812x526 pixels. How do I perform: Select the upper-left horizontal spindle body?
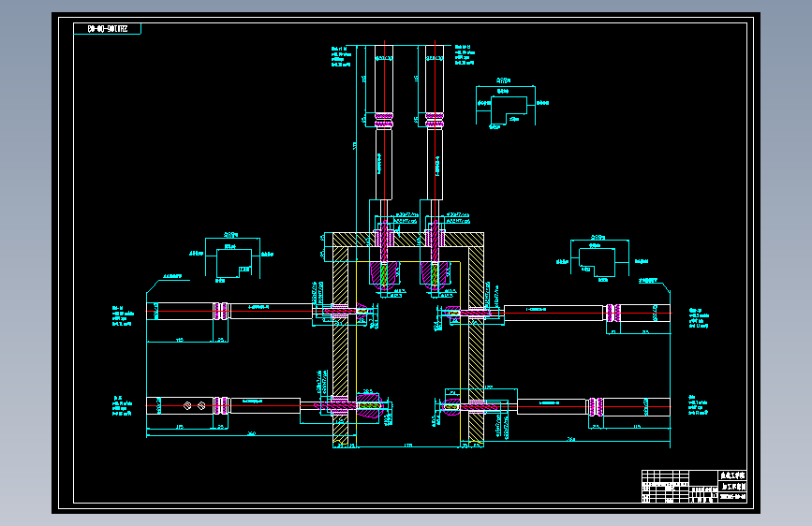pyautogui.click(x=230, y=311)
